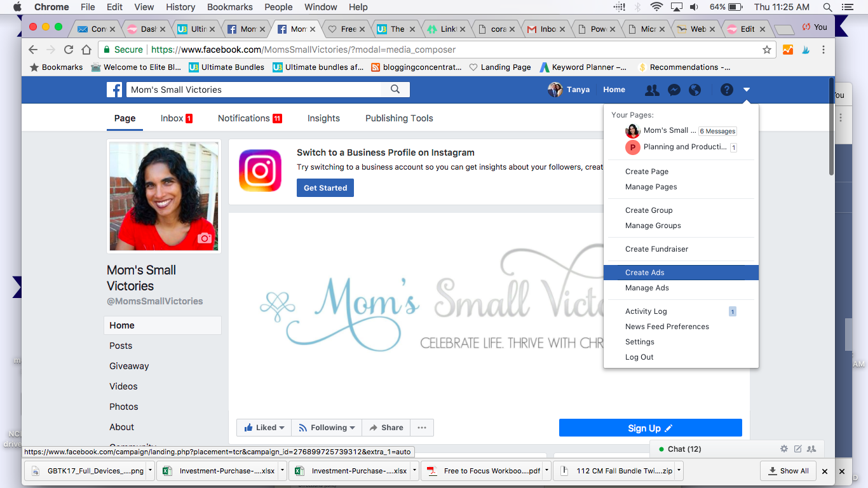The height and width of the screenshot is (488, 868).
Task: Open the Insights tab
Action: click(x=323, y=118)
